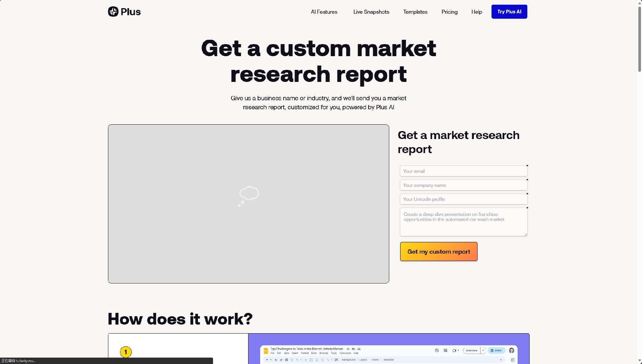Viewport: 642px width, 364px height.
Task: Open the version history clock icon
Action: coord(437,351)
